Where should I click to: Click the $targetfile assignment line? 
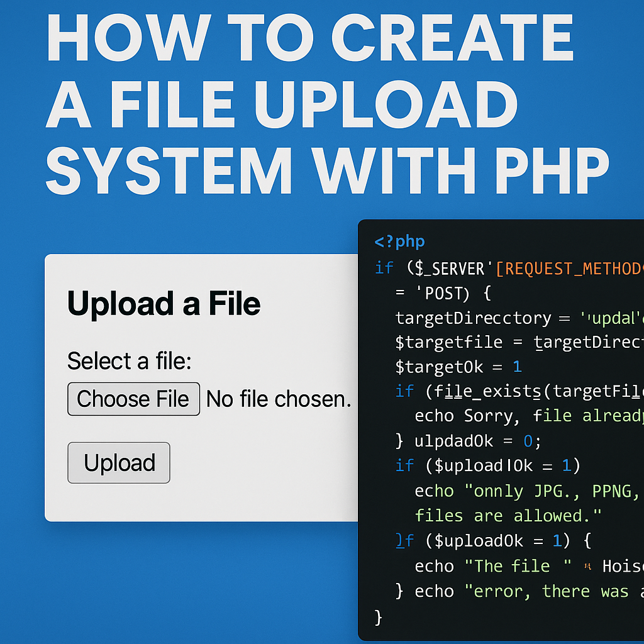497,341
